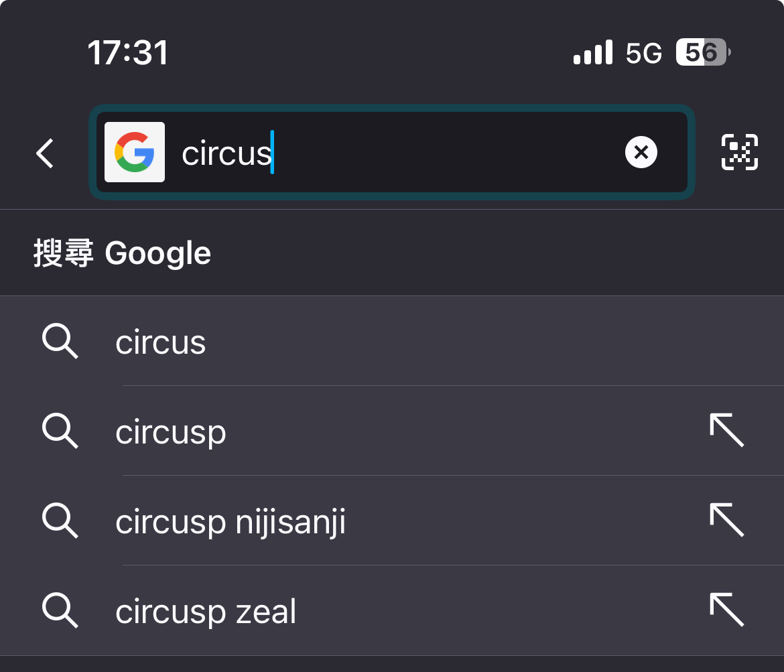This screenshot has height=672, width=784.
Task: Choose the circusp nijisanji suggestion
Action: point(392,521)
